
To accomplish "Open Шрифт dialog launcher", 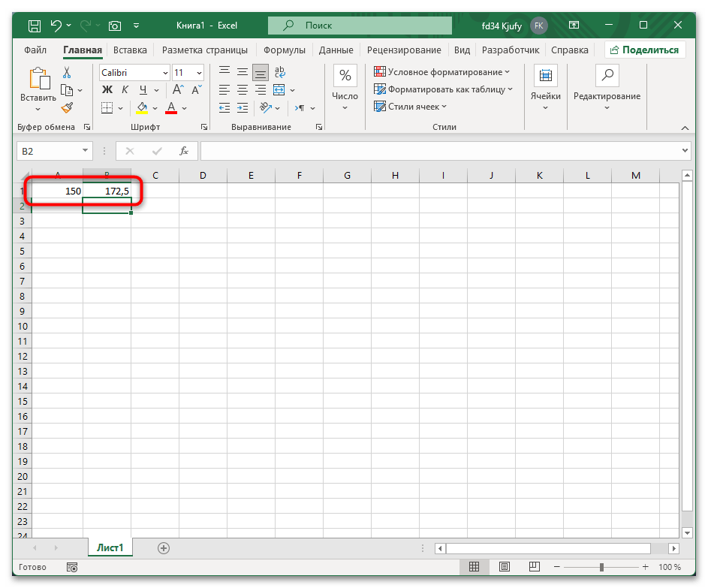I will [x=204, y=128].
